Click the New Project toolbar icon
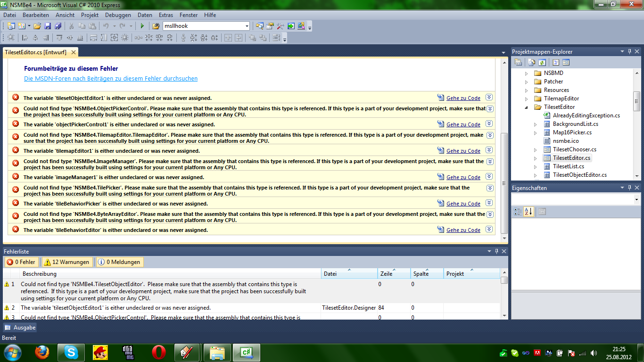Viewport: 644px width, 362px height. tap(10, 26)
